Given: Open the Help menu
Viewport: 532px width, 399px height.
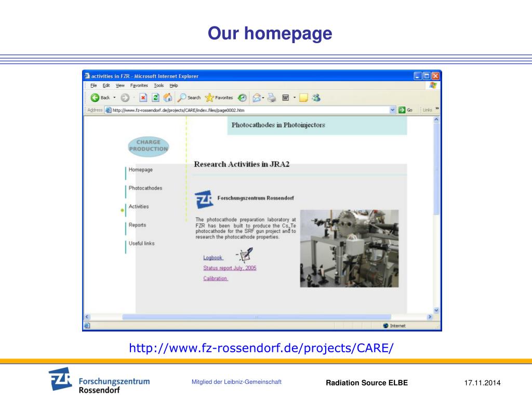Looking at the screenshot, I should coord(174,86).
